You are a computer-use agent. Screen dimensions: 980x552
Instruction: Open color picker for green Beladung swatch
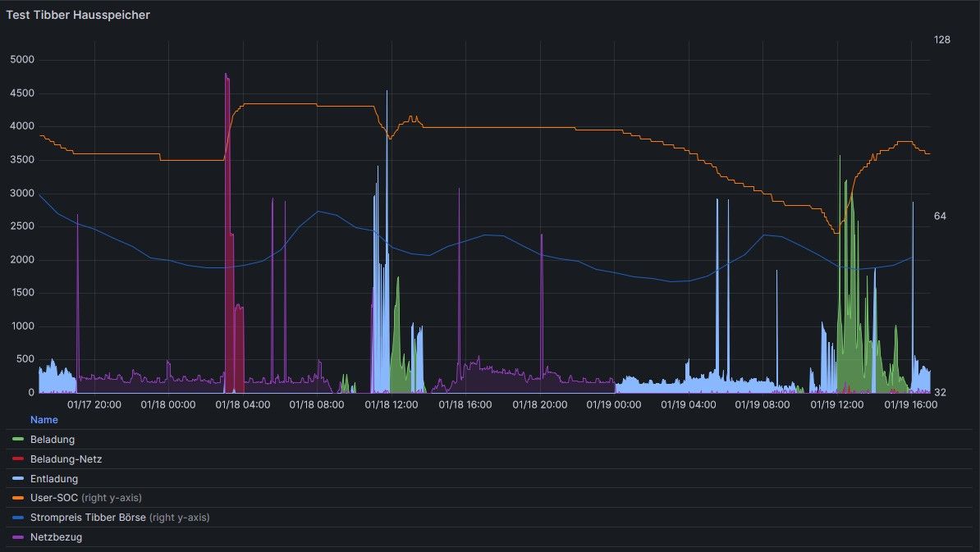[x=18, y=440]
